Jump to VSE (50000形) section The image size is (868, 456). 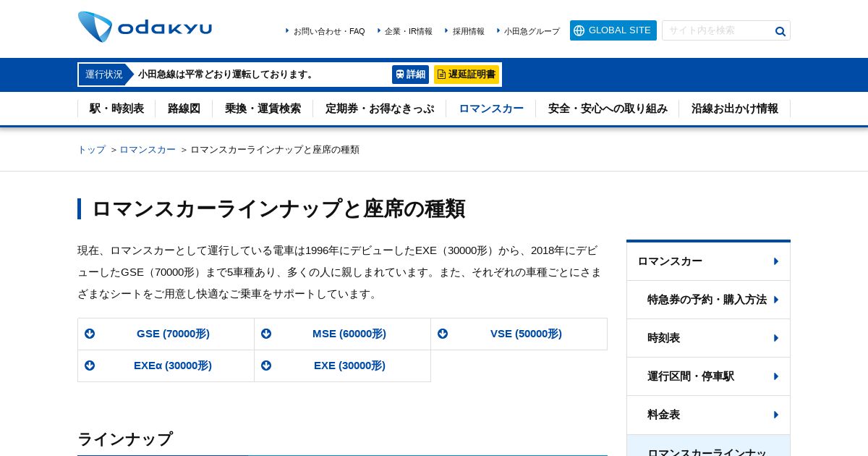[519, 334]
